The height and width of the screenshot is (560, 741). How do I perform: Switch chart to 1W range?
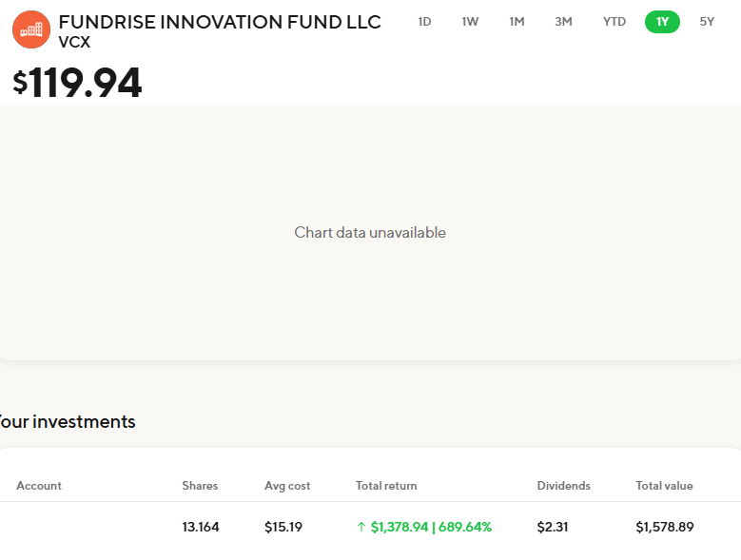[x=470, y=22]
